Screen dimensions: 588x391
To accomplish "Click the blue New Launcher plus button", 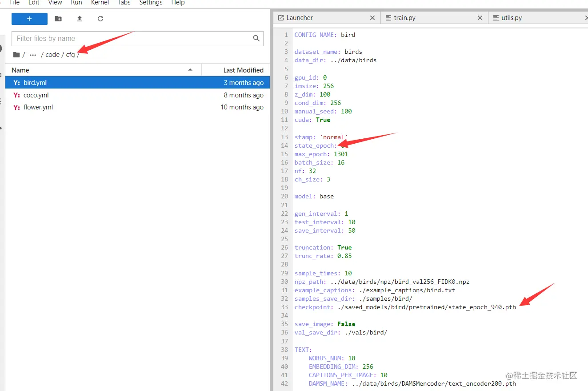I will (x=29, y=19).
